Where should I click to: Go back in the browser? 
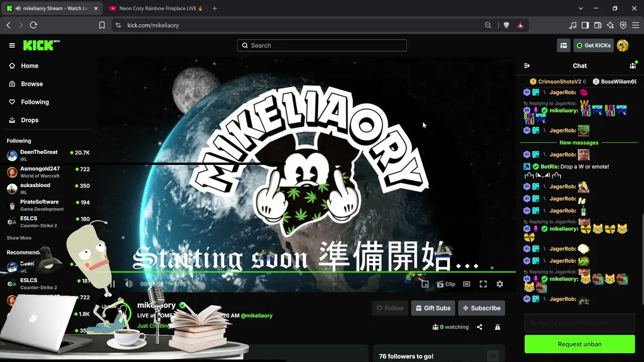tap(9, 25)
